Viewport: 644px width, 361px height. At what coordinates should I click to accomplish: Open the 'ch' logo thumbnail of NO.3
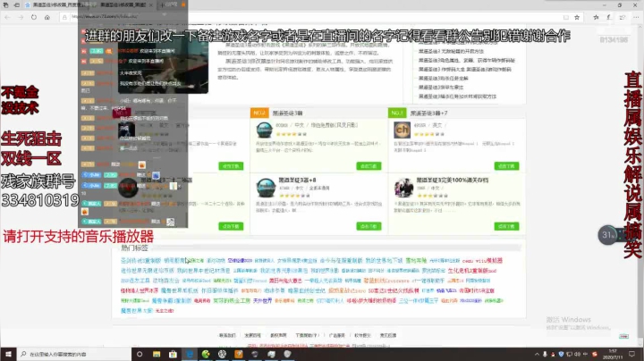tap(402, 130)
